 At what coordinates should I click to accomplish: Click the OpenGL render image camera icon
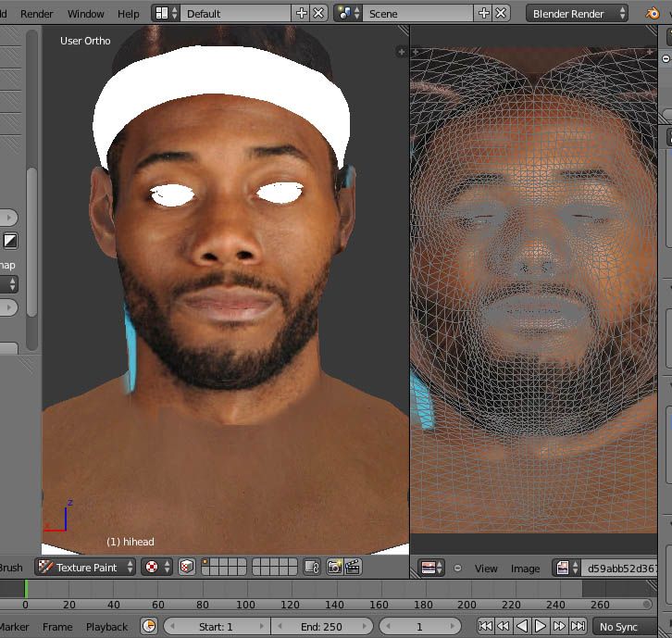(334, 567)
